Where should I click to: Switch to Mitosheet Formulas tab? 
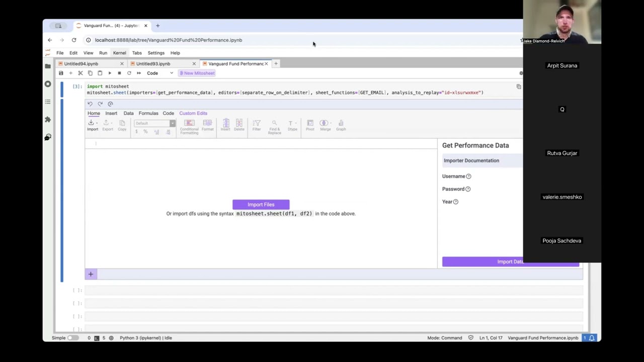[148, 114]
